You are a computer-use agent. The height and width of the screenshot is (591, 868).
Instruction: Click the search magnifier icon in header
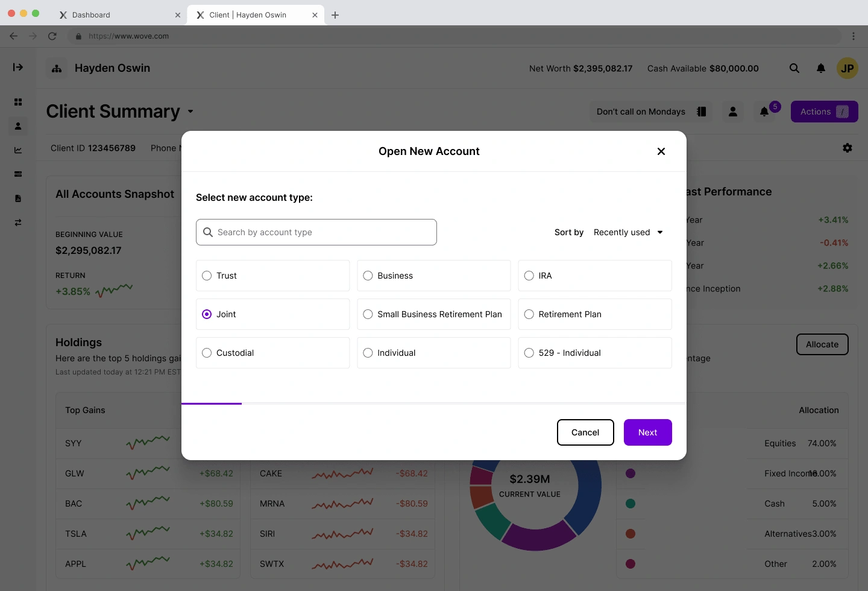pyautogui.click(x=794, y=68)
